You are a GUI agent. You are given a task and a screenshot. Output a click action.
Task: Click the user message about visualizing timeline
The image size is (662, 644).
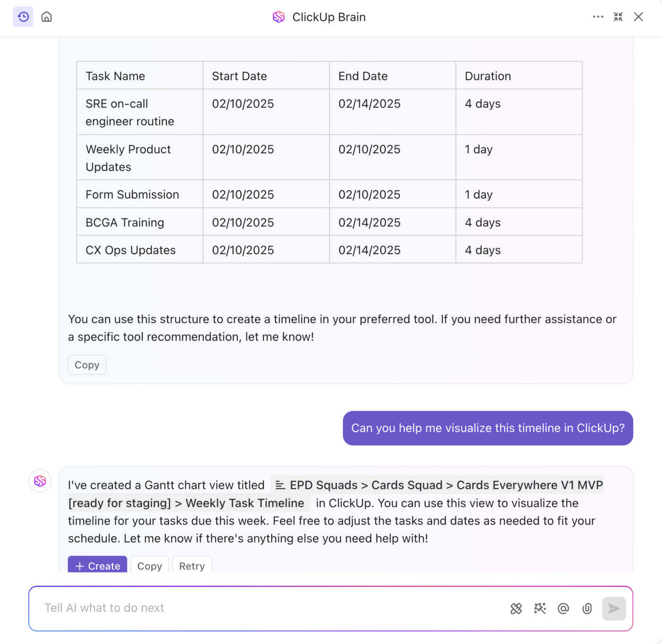tap(488, 428)
